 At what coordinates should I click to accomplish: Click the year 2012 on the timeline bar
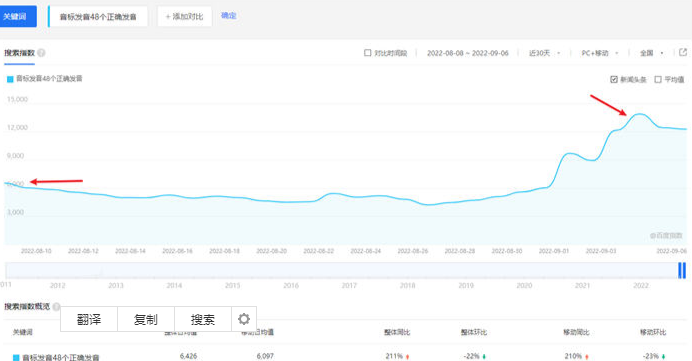[x=57, y=286]
